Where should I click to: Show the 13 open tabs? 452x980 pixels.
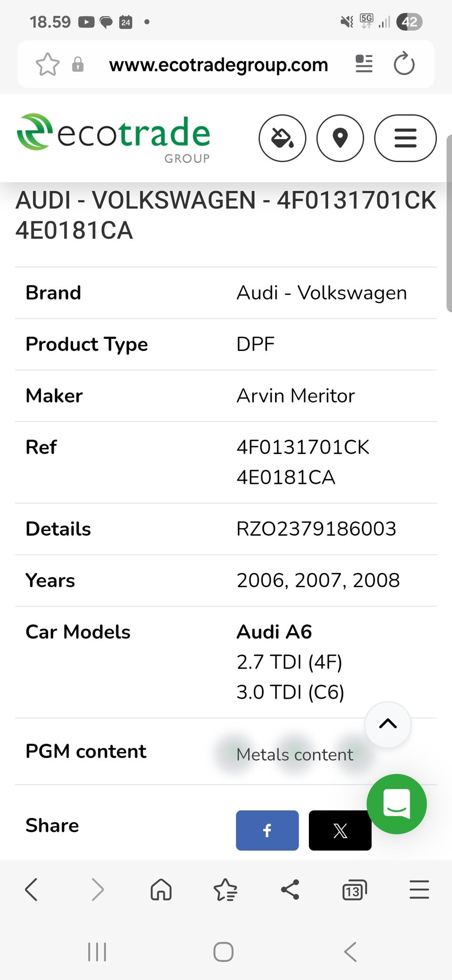[x=354, y=890]
